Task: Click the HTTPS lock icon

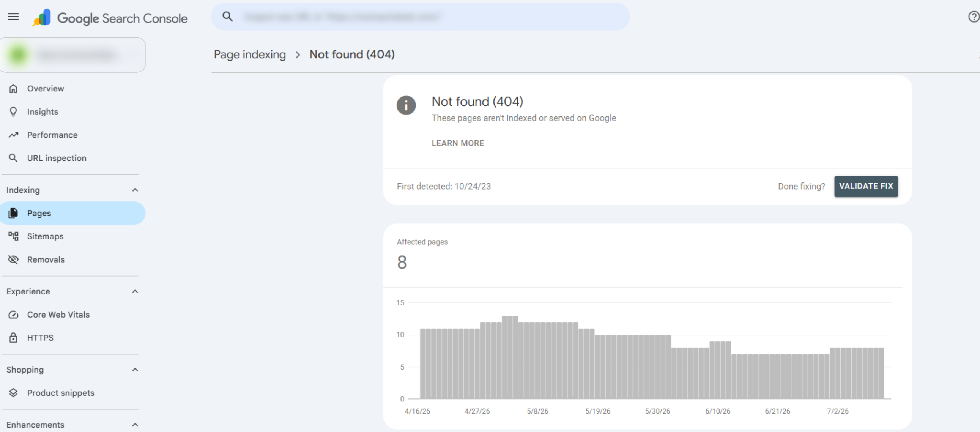Action: pos(13,338)
